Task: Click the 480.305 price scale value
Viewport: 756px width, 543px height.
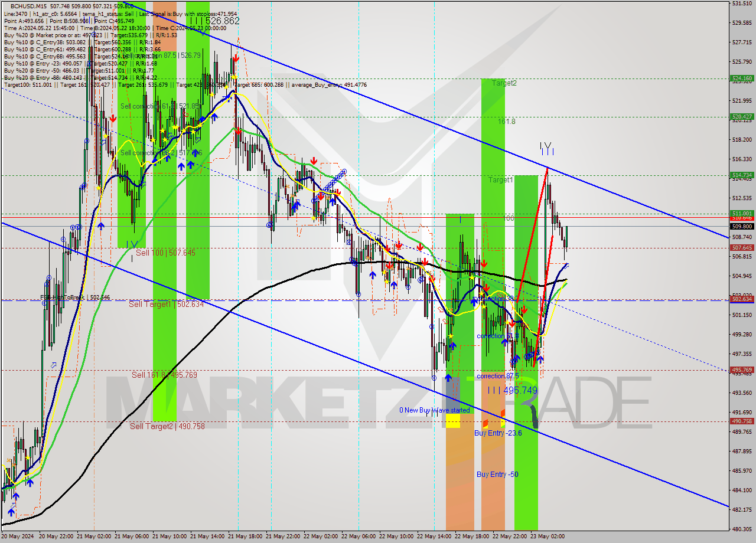Action: click(x=742, y=529)
